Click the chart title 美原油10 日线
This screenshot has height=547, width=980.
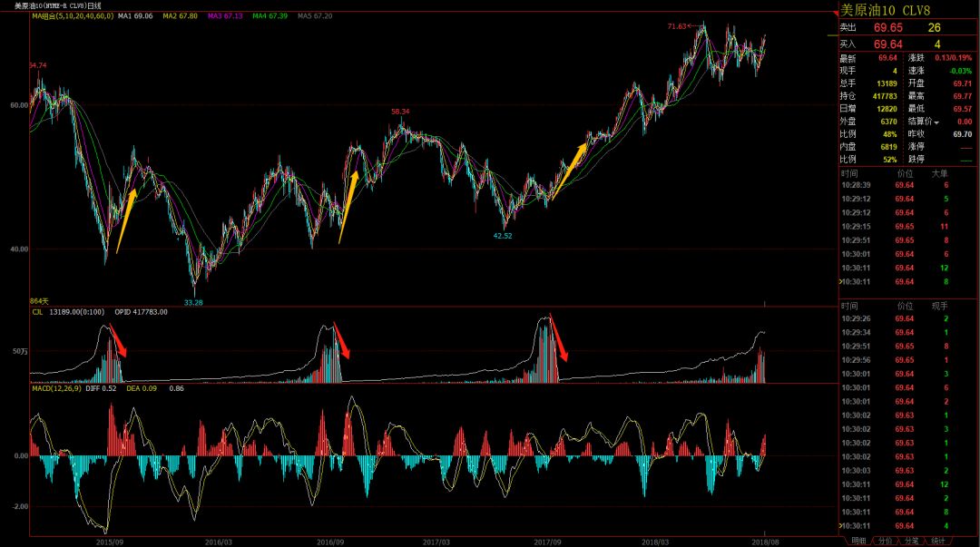[x=57, y=5]
